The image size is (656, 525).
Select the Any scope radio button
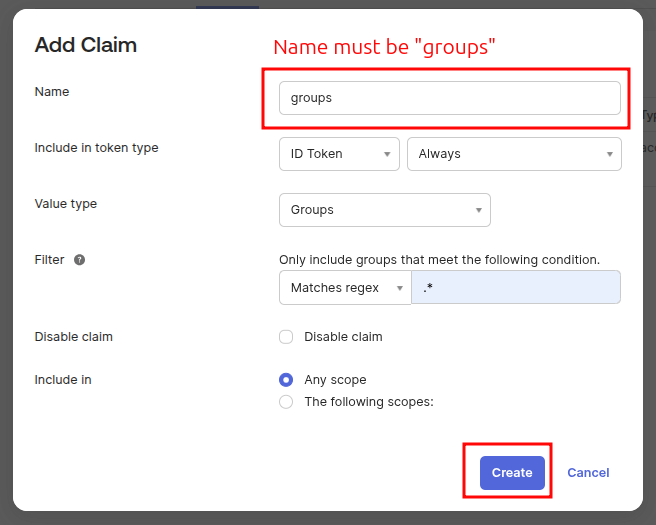click(286, 380)
